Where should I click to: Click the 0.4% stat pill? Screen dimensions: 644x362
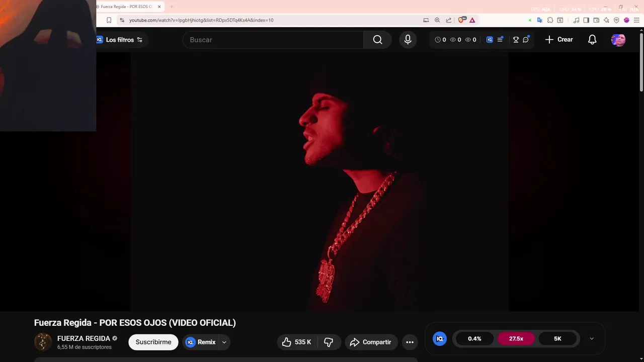474,338
